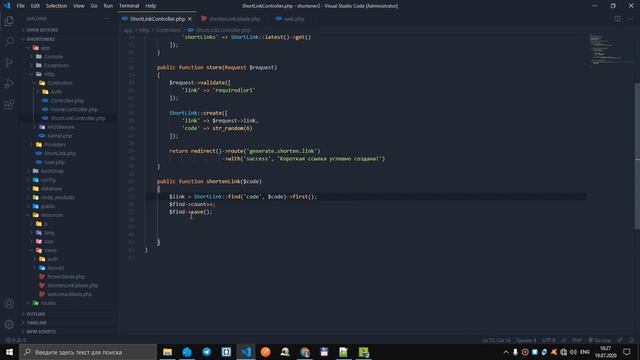640x360 pixels.
Task: Open the Accounts menu icon
Action: point(9,304)
